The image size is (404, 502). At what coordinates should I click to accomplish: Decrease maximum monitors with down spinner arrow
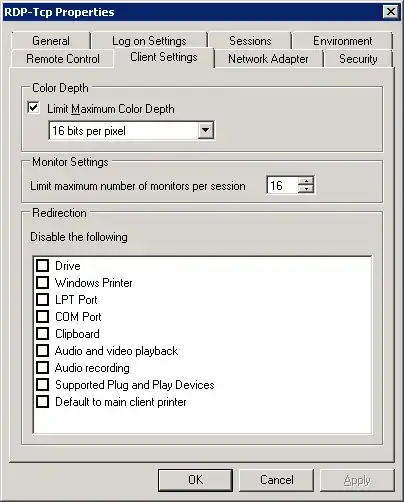(x=306, y=189)
